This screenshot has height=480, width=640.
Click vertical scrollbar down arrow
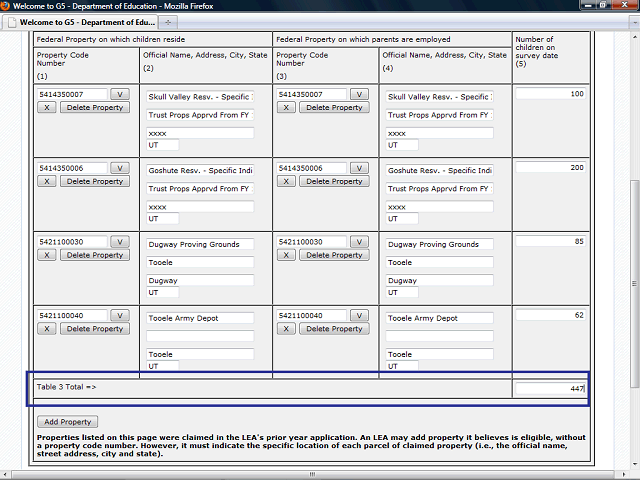point(634,464)
